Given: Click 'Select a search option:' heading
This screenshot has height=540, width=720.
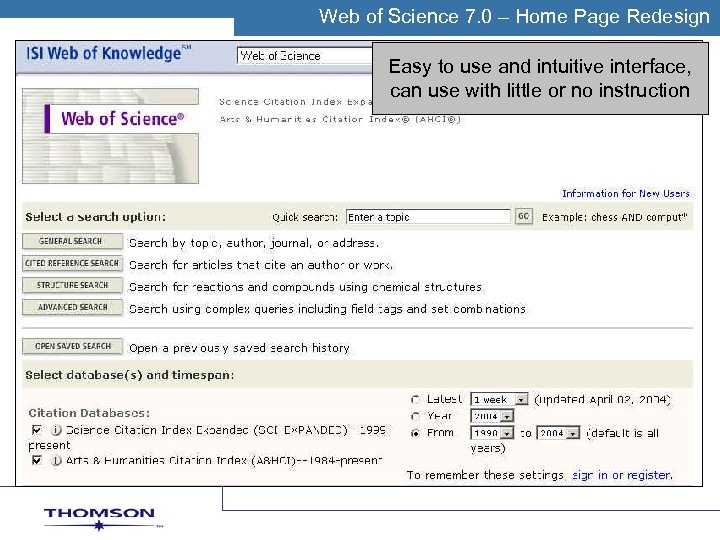Looking at the screenshot, I should coord(96,217).
